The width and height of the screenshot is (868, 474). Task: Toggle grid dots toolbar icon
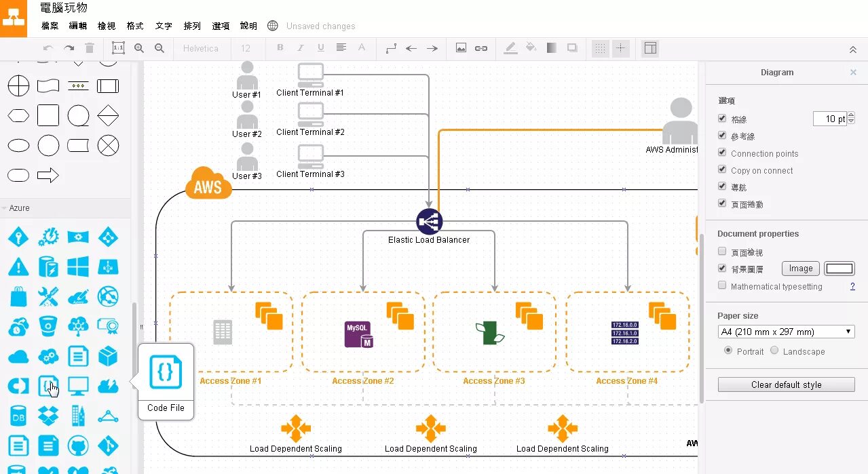[601, 48]
